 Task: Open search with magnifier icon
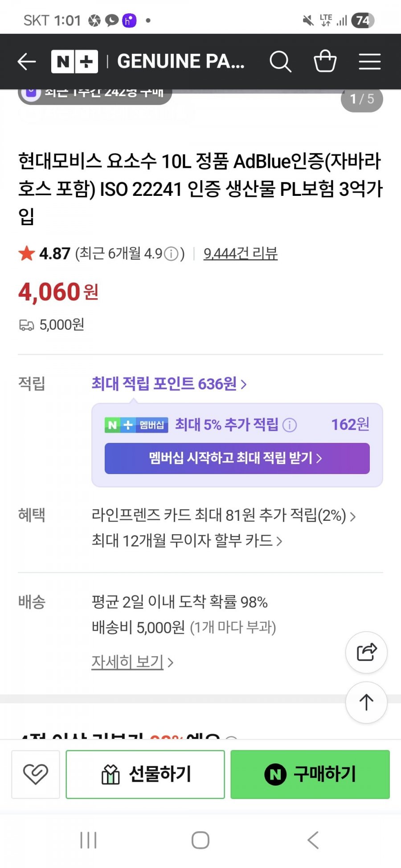[x=280, y=61]
